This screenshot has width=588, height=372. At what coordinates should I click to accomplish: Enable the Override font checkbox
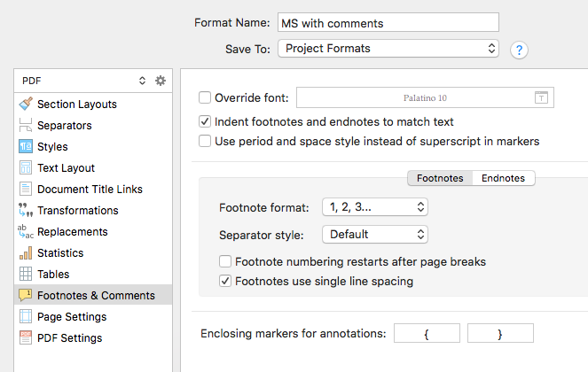[205, 97]
